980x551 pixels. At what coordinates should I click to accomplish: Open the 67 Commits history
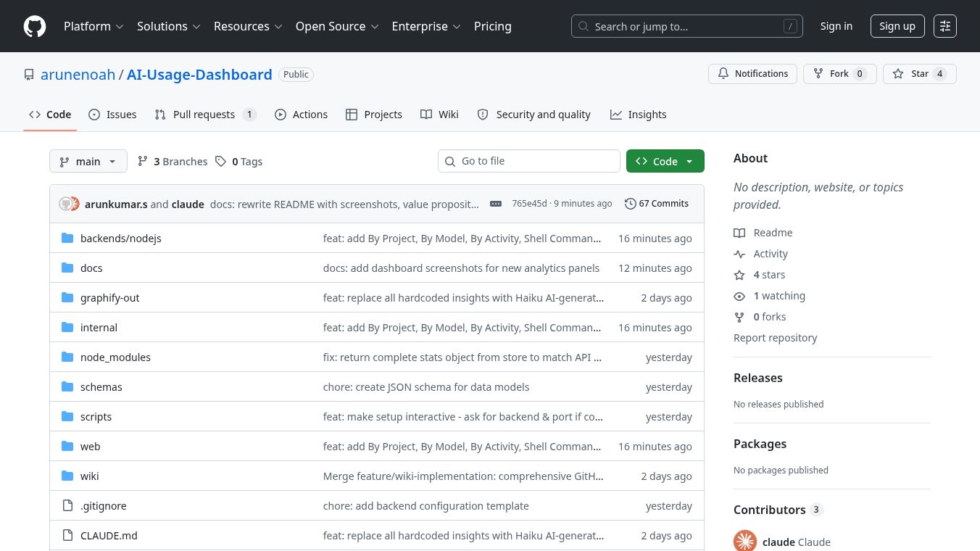pyautogui.click(x=657, y=204)
